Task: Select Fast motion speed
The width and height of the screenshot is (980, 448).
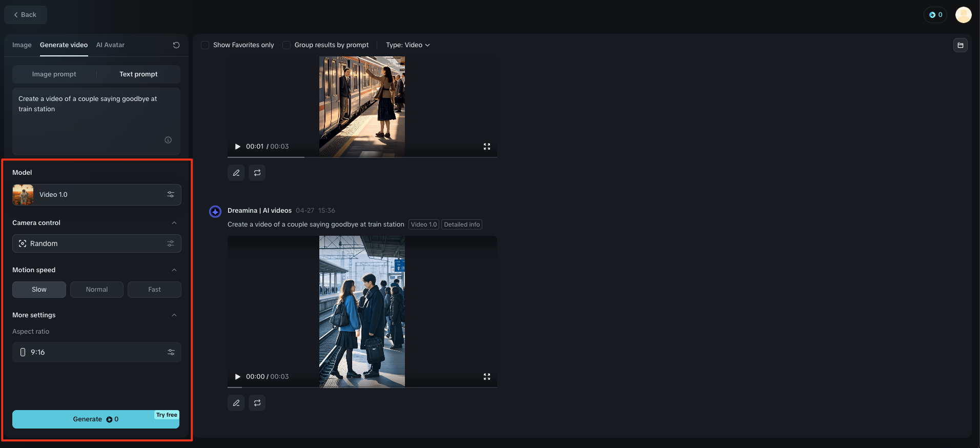Action: [154, 290]
